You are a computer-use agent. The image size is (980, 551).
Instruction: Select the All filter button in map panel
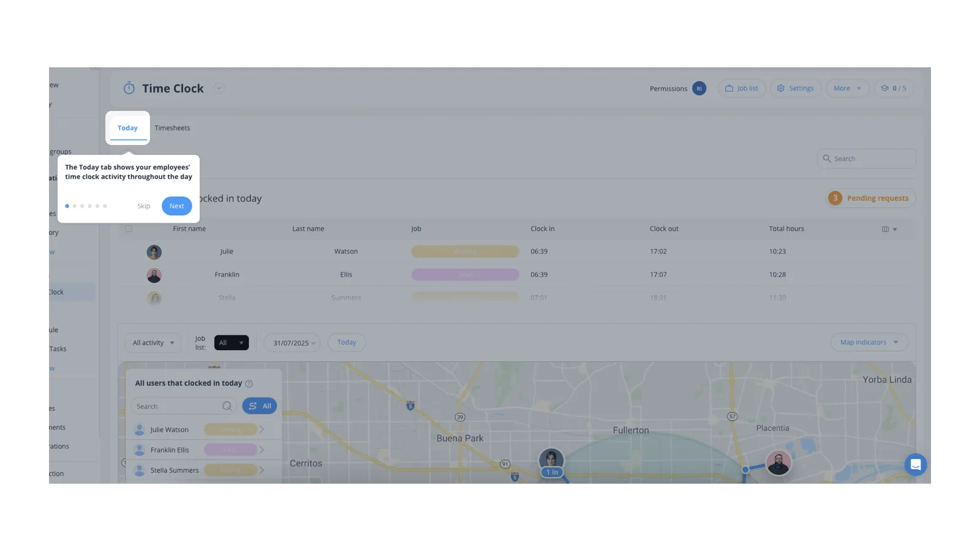click(x=260, y=406)
